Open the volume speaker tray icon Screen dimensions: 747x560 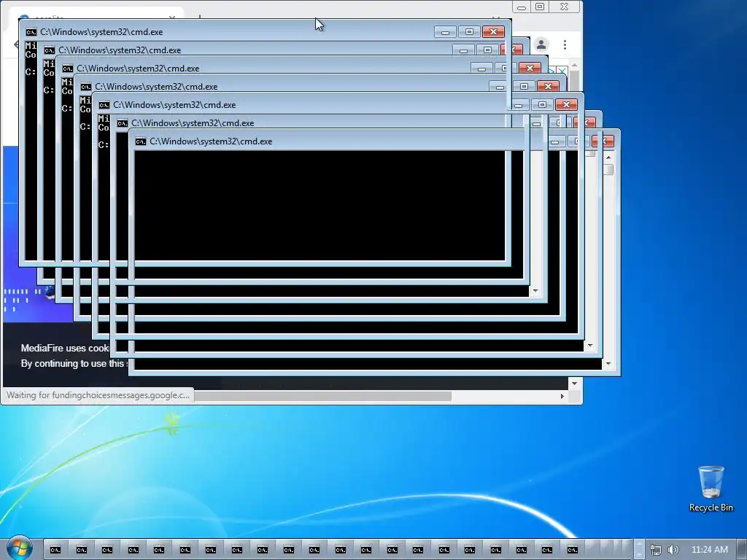click(673, 550)
